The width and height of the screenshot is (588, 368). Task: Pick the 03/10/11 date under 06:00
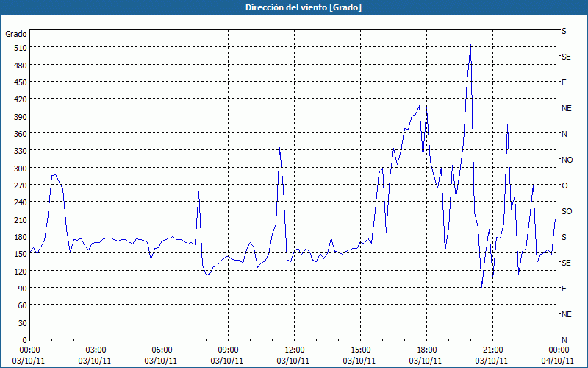(x=161, y=361)
